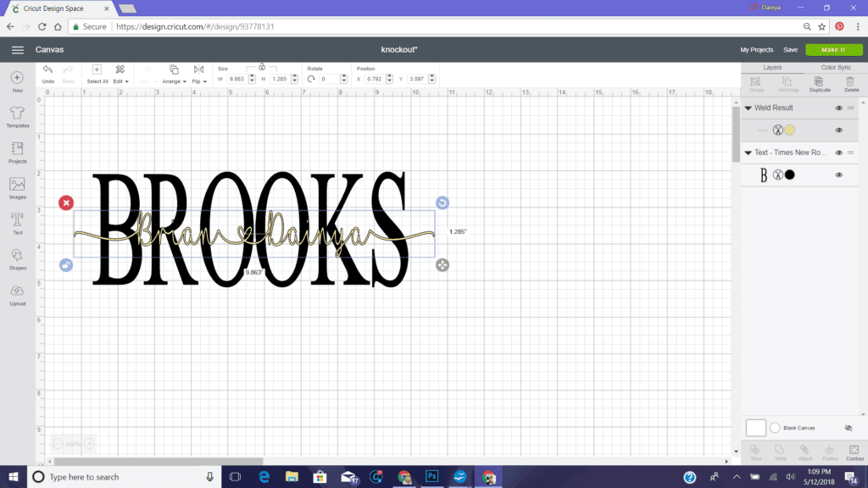Click the resize handle on selection
The width and height of the screenshot is (868, 488).
(442, 265)
